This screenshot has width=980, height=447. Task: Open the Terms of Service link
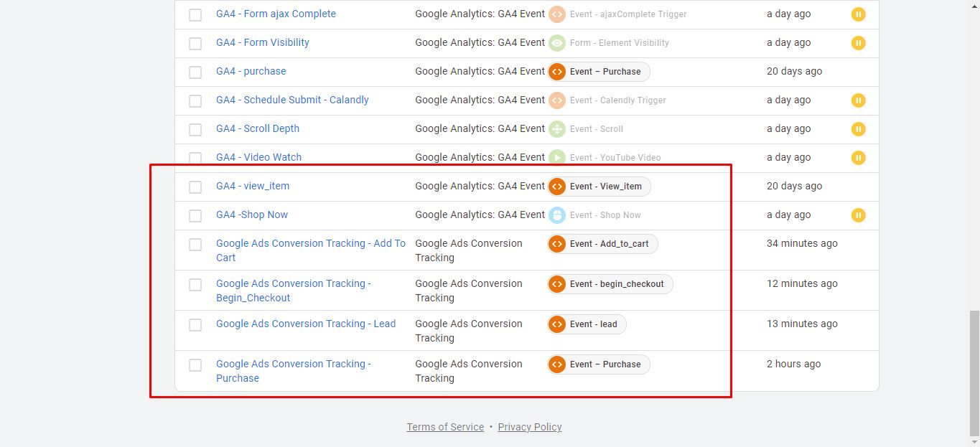pos(445,427)
